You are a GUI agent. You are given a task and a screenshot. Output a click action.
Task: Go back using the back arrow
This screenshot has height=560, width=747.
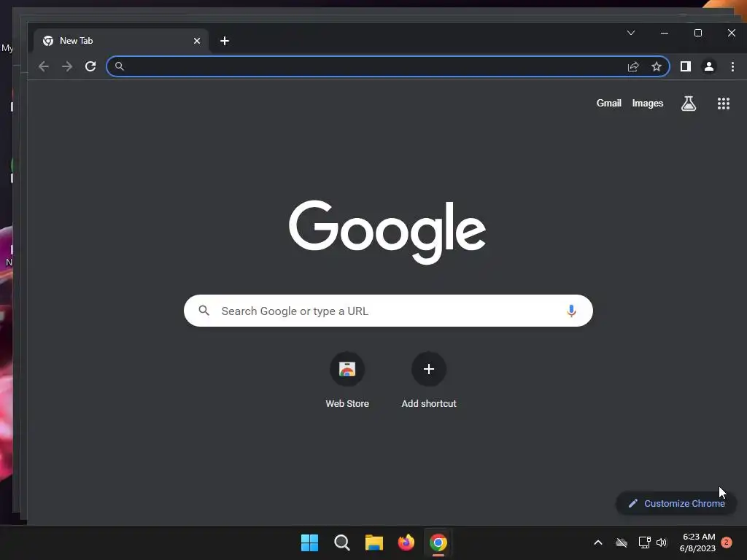(x=44, y=66)
